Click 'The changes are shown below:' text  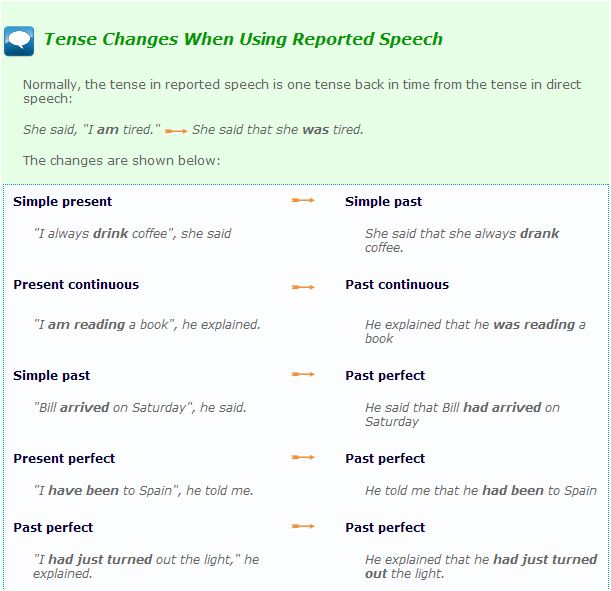121,160
